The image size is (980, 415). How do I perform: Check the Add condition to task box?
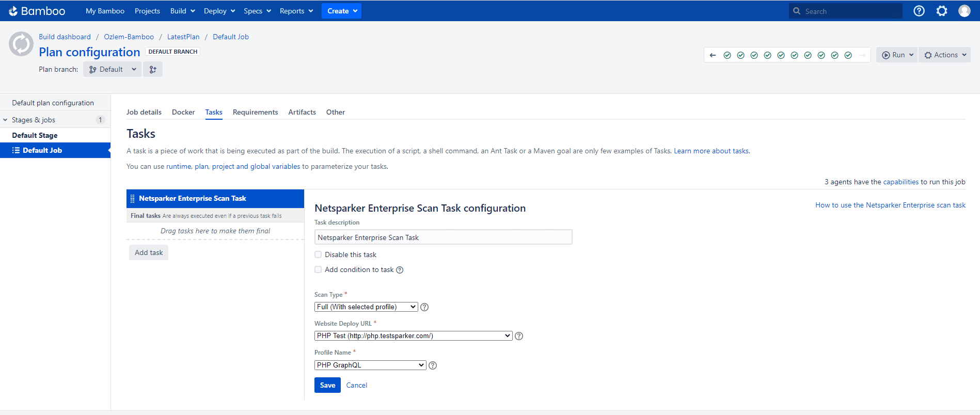pyautogui.click(x=318, y=269)
